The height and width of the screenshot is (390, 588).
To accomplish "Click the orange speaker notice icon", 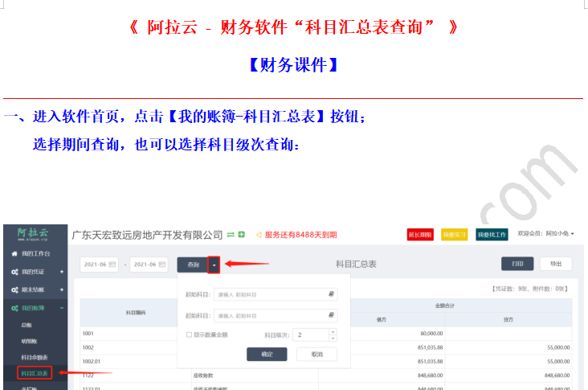I will tap(259, 235).
